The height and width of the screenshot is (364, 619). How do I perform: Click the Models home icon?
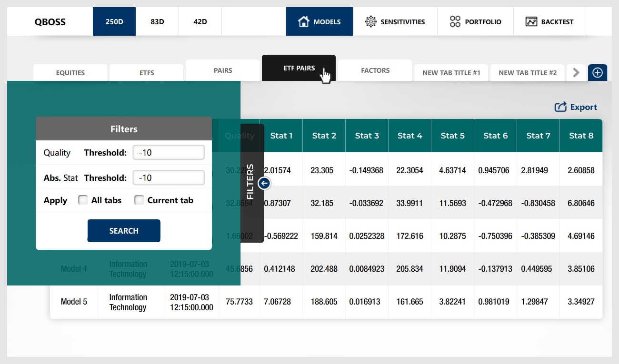click(303, 21)
